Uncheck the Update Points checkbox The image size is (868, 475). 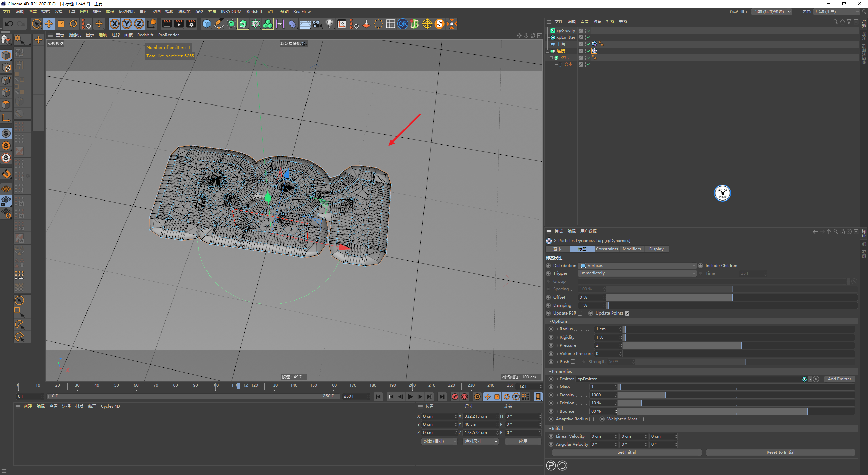[x=627, y=313]
